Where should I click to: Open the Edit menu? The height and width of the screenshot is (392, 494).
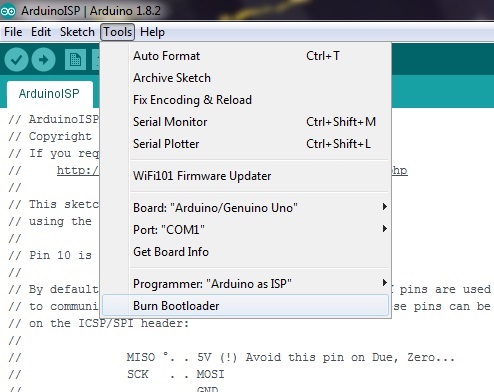pyautogui.click(x=41, y=32)
